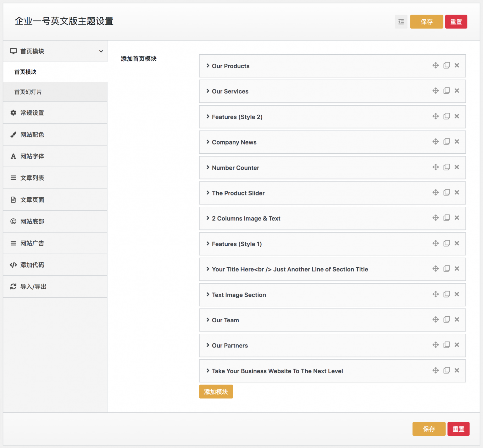Click the move handle for The Product Slider

click(436, 192)
